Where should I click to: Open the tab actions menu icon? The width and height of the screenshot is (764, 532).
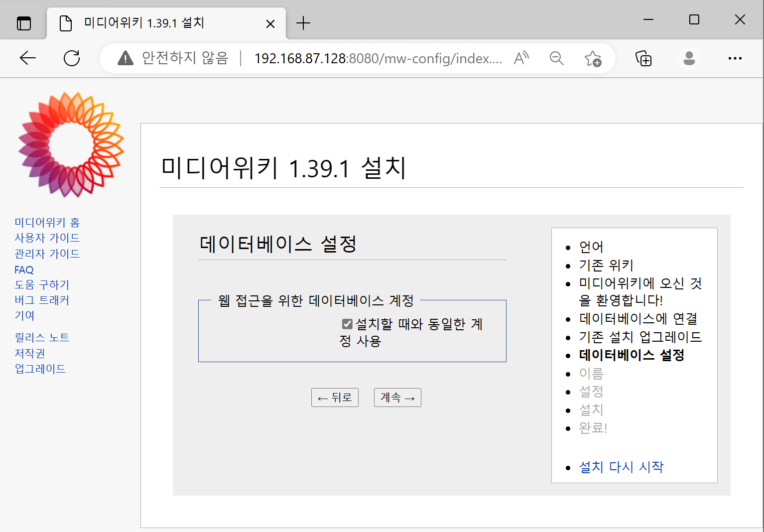point(24,23)
